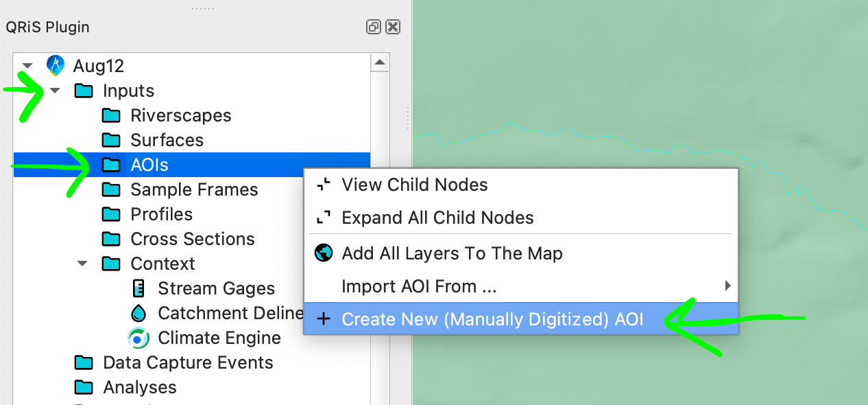868x405 pixels.
Task: Select the Inputs tree item
Action: (x=128, y=91)
